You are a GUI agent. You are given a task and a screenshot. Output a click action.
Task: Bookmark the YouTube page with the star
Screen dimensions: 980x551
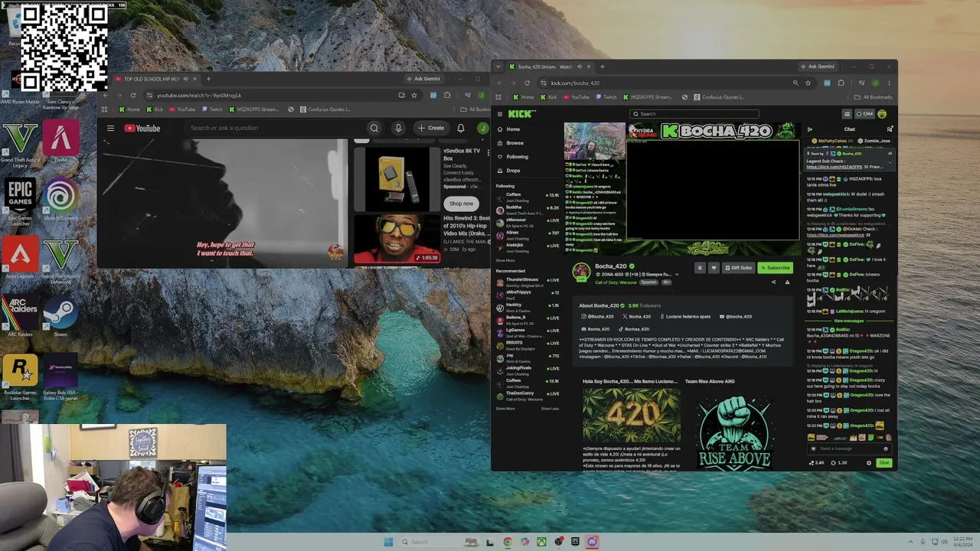(414, 96)
